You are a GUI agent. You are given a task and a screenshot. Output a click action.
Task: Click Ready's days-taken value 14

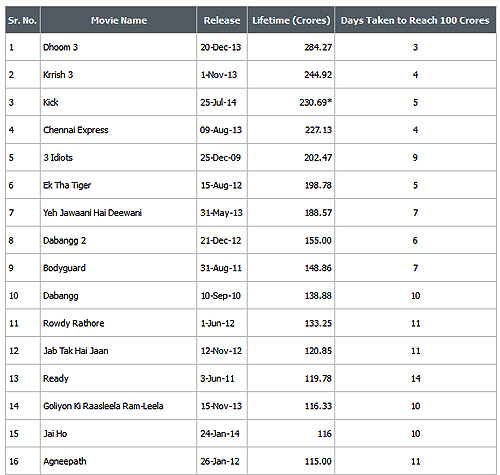pyautogui.click(x=415, y=378)
